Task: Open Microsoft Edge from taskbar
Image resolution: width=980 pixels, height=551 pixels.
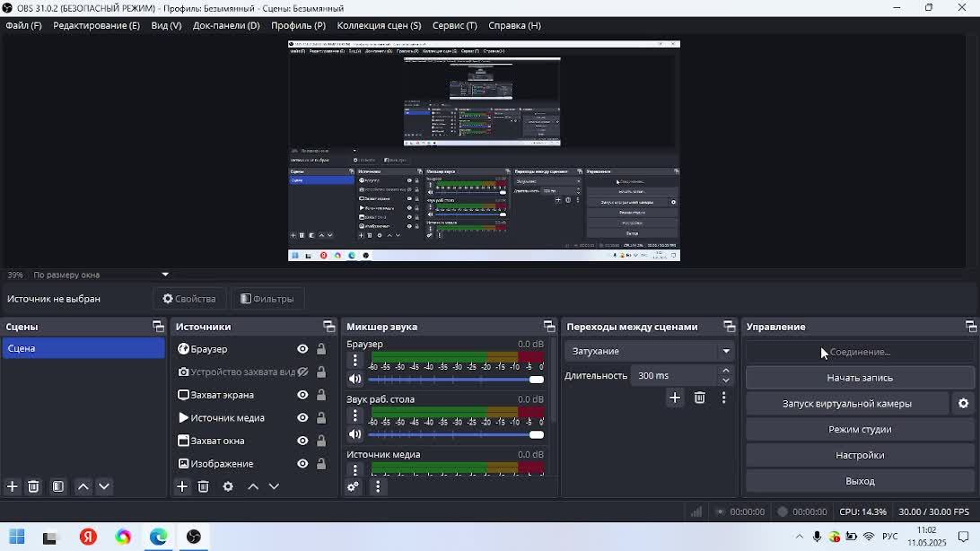Action: 158,537
